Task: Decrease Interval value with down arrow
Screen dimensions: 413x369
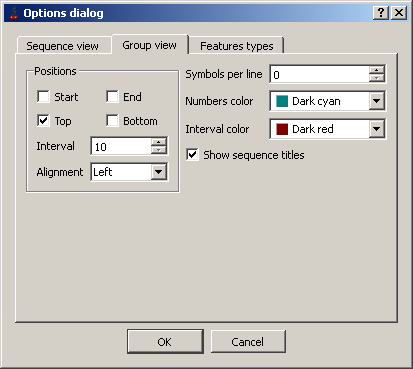Action: pos(158,150)
